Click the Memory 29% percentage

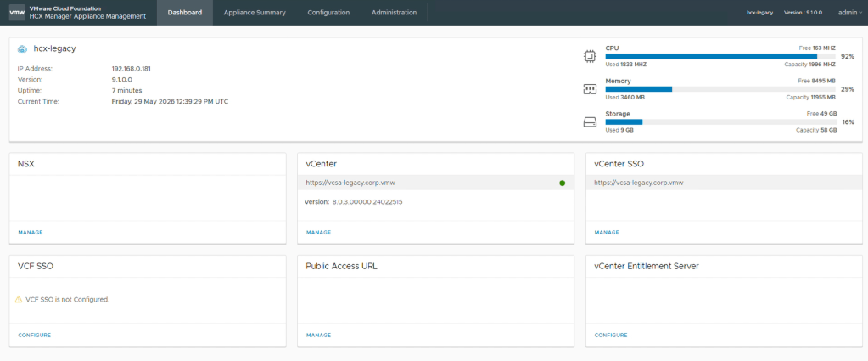[848, 89]
